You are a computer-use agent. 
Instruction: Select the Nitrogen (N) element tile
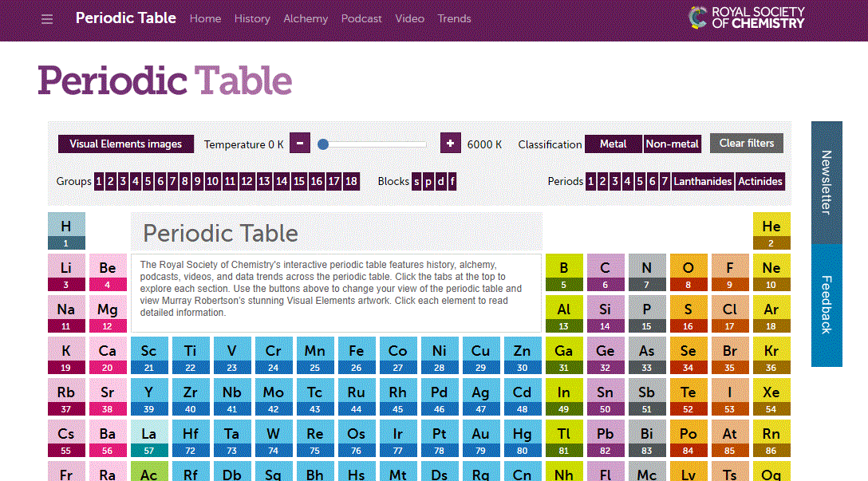point(647,272)
